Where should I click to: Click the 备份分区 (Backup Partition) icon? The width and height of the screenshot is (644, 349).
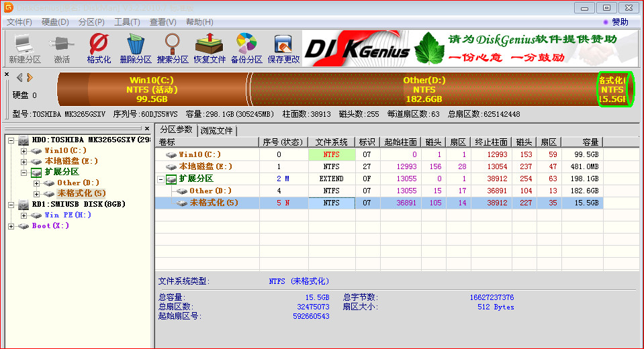(246, 48)
